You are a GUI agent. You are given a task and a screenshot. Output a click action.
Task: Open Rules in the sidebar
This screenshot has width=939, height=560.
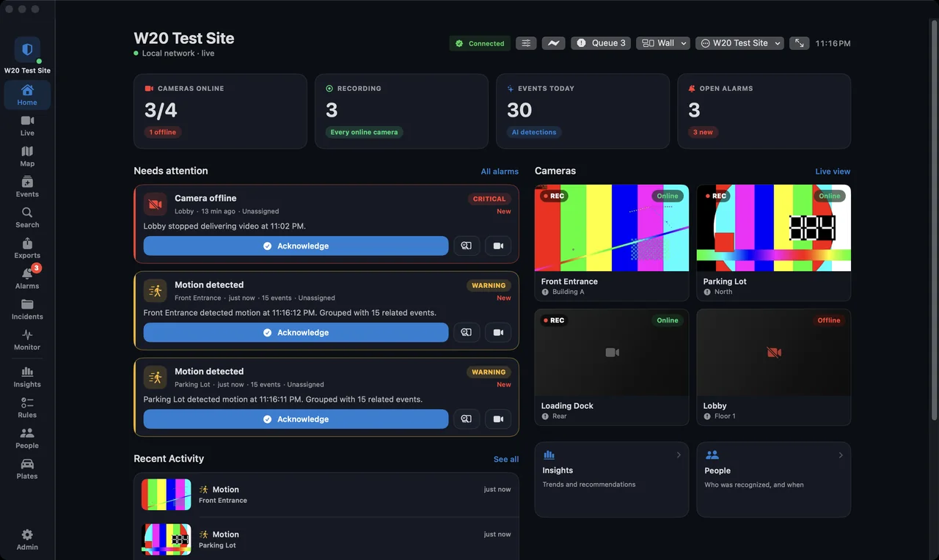(x=27, y=408)
